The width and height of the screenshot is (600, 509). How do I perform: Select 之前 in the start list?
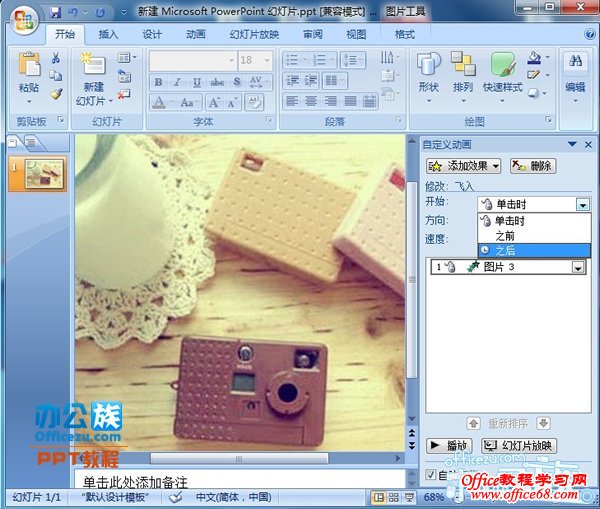(x=534, y=236)
